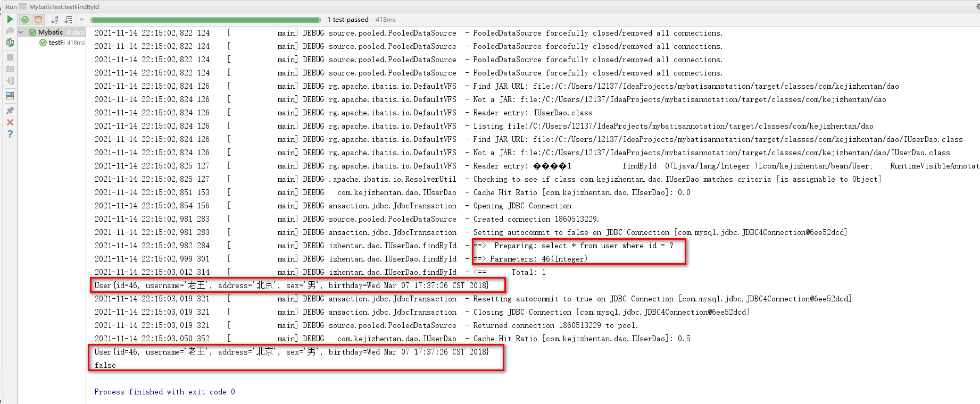
Task: Click the 'Opening JDBC Connection' log text
Action: click(x=522, y=206)
